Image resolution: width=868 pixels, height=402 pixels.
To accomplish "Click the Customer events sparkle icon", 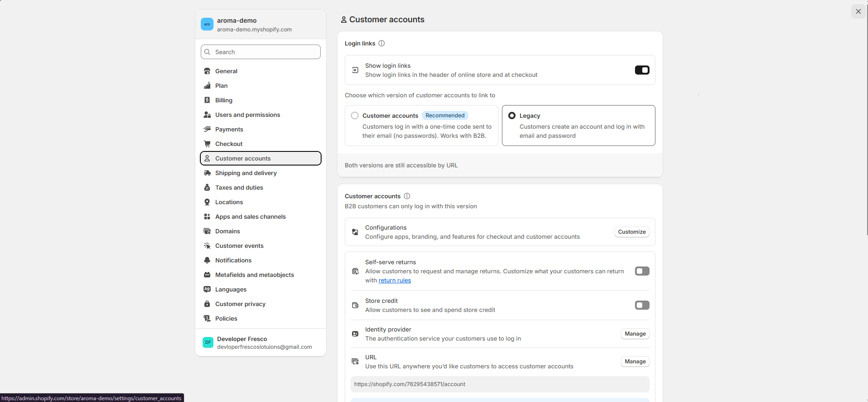I will pos(207,246).
